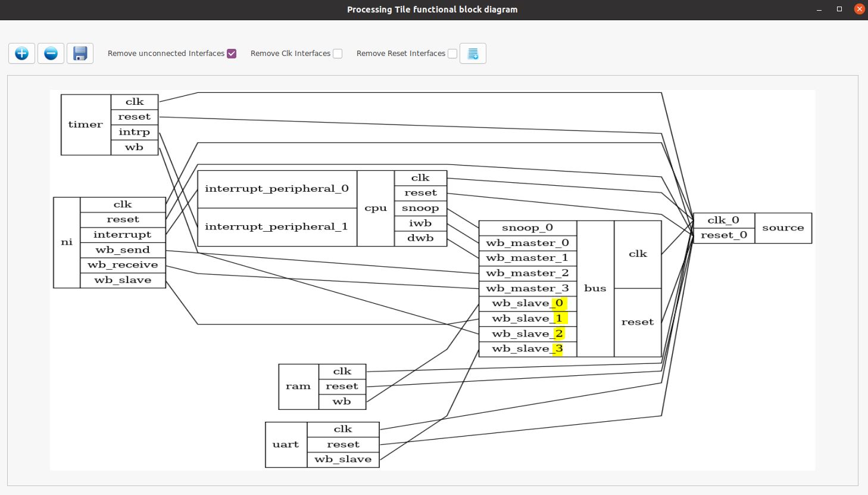Click the bus 'wb_slave_0' port
Image resolution: width=868 pixels, height=495 pixels.
(x=527, y=304)
